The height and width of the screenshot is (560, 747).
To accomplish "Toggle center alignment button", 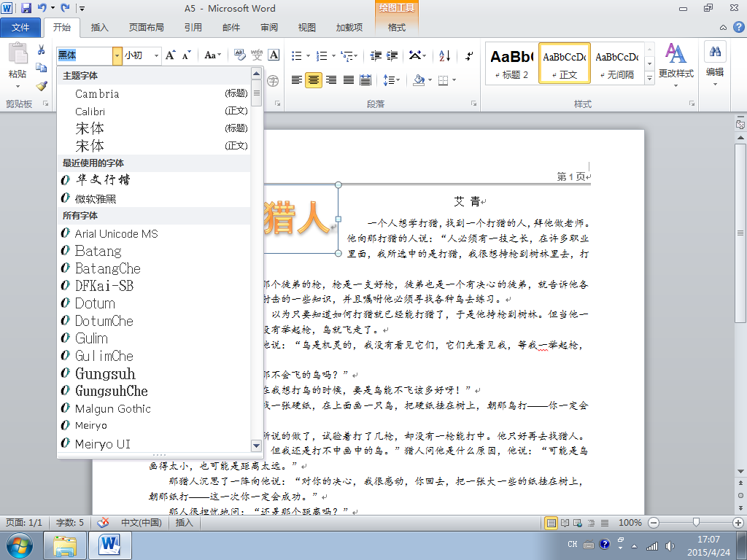I will (x=314, y=80).
